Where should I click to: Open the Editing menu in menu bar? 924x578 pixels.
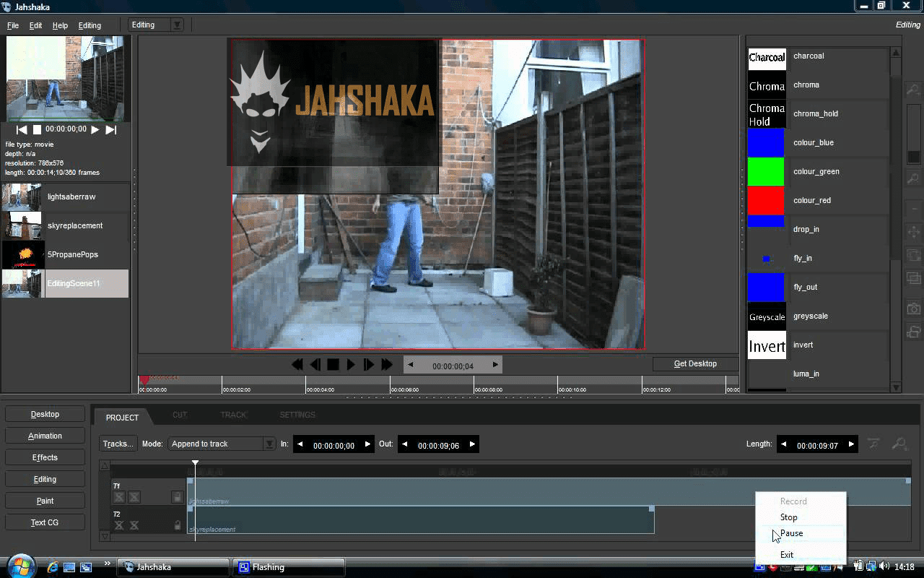point(90,25)
